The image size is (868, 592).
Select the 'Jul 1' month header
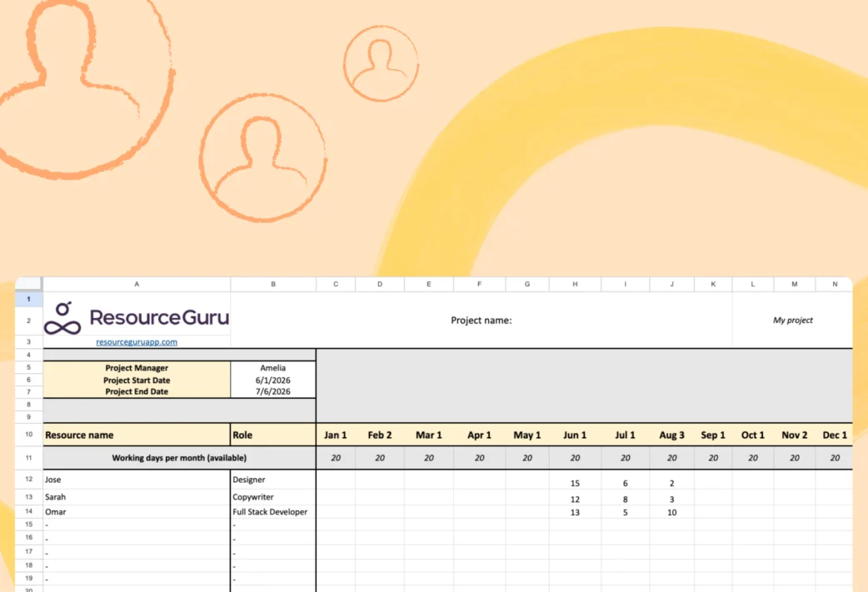[x=625, y=435]
